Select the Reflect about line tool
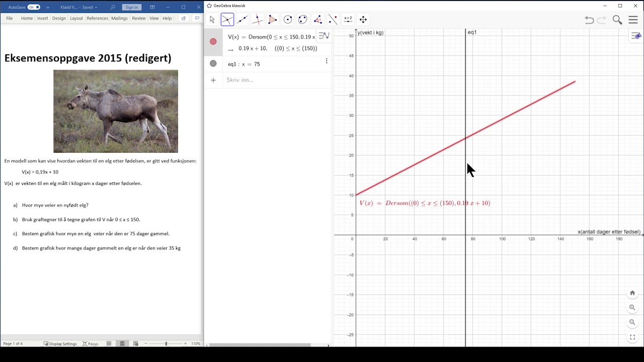The width and height of the screenshot is (644, 362). pos(333,20)
